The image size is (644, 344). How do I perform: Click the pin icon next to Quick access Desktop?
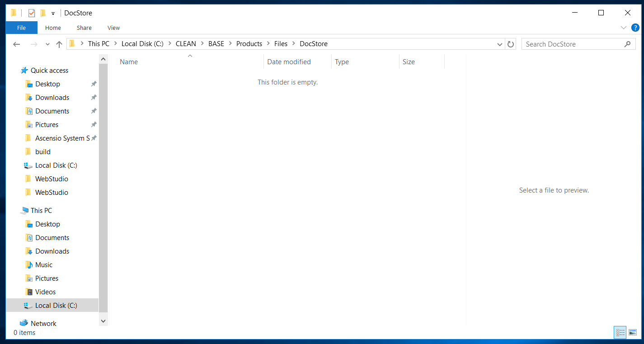94,84
